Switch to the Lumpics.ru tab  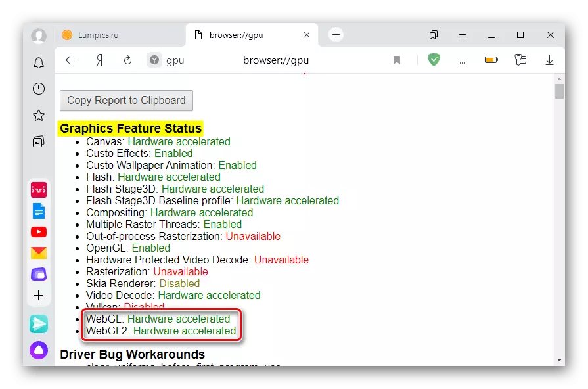tap(121, 35)
